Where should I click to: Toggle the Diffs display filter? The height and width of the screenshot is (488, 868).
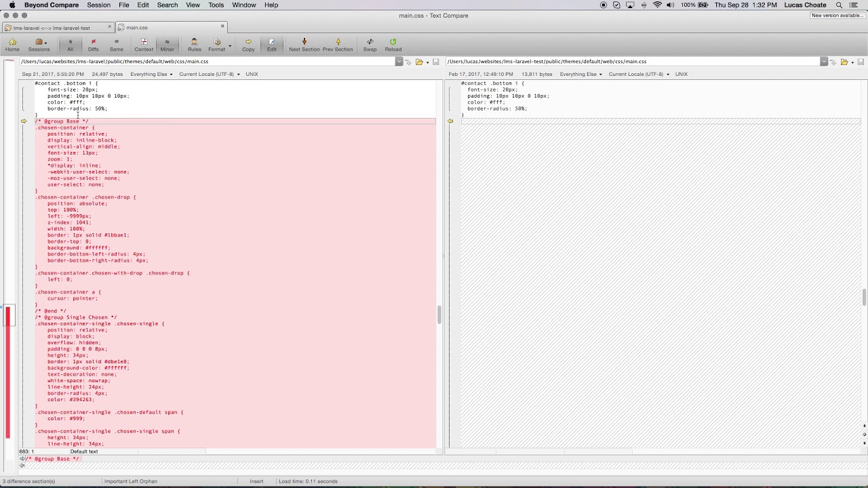pos(93,45)
